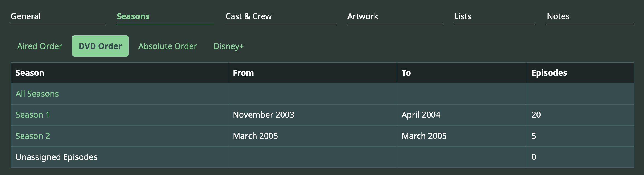Show seasons in Absolute Order
This screenshot has width=644, height=175.
pyautogui.click(x=167, y=46)
